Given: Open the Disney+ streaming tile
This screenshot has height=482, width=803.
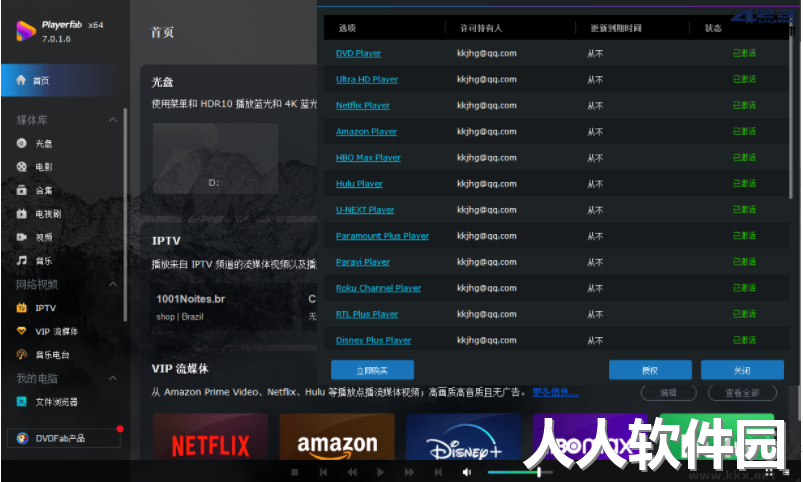Looking at the screenshot, I should (463, 436).
